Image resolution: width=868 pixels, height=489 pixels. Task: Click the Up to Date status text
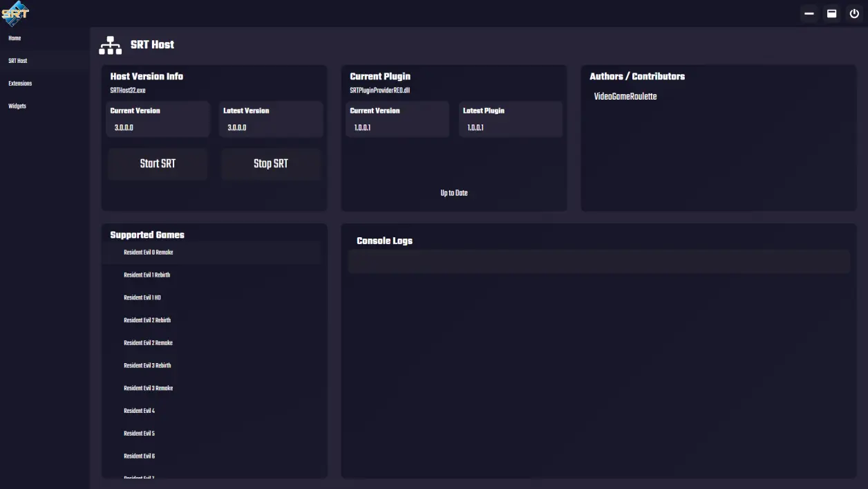point(454,193)
